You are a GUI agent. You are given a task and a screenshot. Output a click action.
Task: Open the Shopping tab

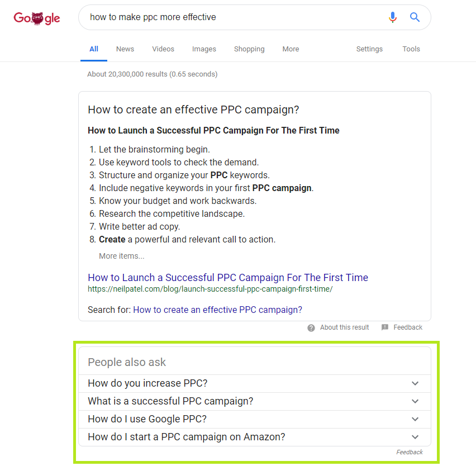click(249, 49)
